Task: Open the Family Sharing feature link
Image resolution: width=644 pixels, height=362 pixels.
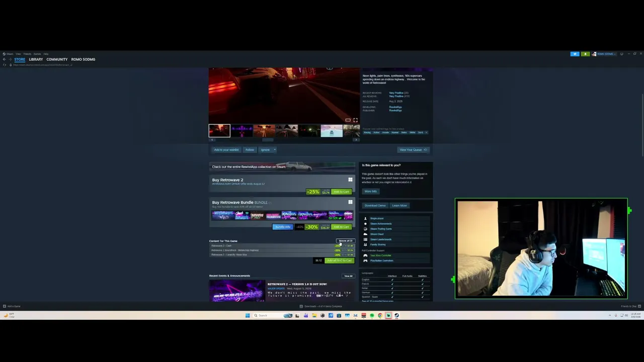Action: [378, 245]
